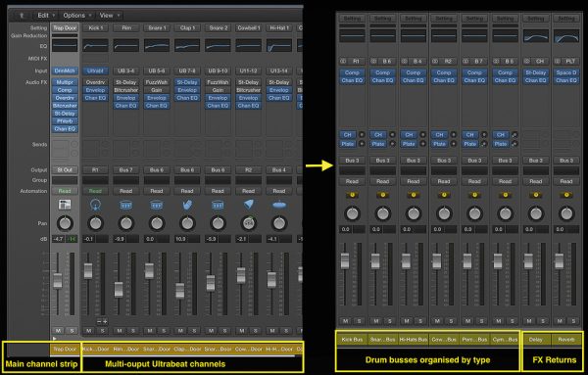Click the Trap Door pan knob
Image resolution: width=588 pixels, height=375 pixels.
point(65,223)
